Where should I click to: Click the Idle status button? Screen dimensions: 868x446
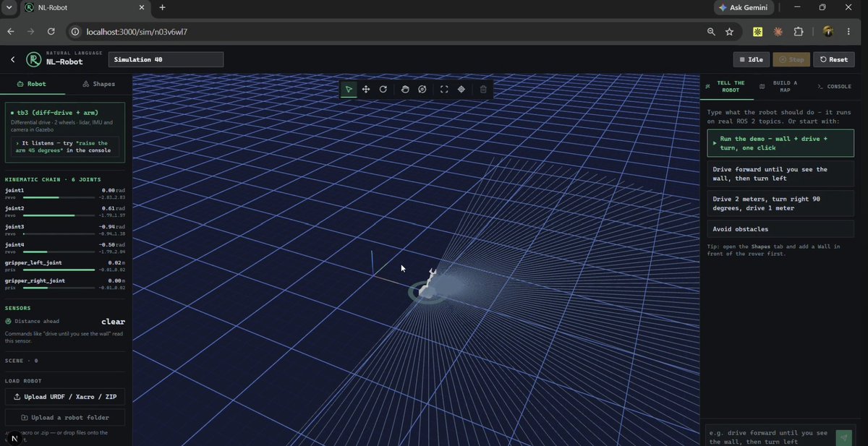click(x=751, y=59)
